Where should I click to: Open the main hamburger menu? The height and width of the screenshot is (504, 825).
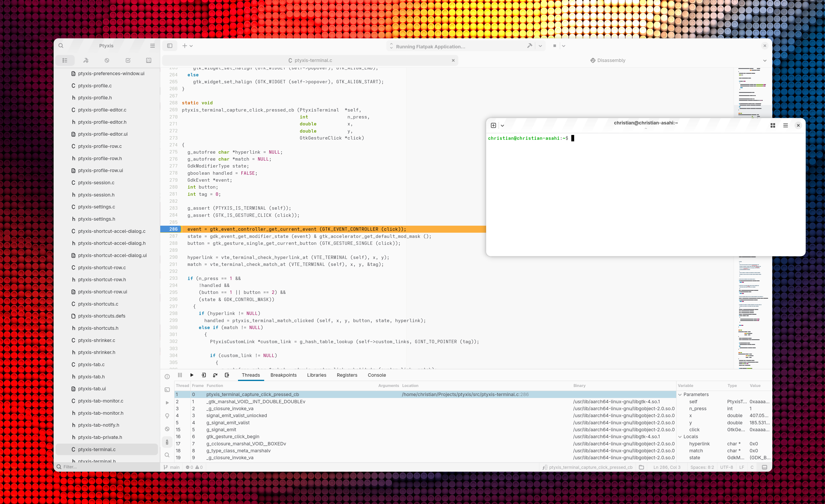coord(152,45)
